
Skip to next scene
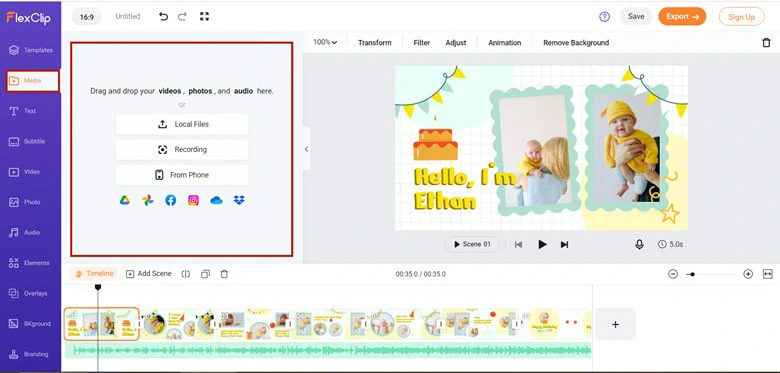tap(565, 244)
